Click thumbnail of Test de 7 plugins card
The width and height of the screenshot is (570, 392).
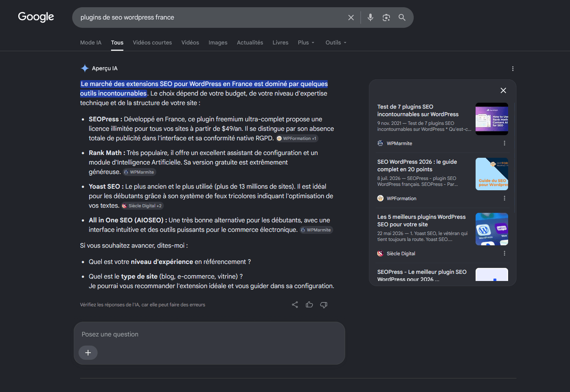pyautogui.click(x=492, y=119)
